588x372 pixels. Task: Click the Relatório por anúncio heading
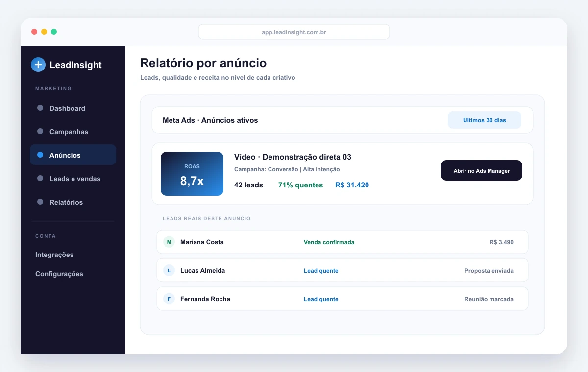[203, 63]
